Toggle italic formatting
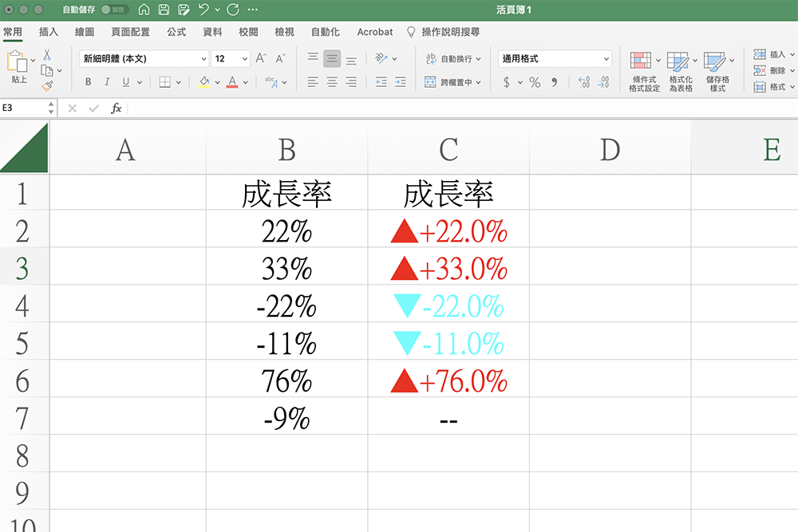798x532 pixels. tap(107, 81)
